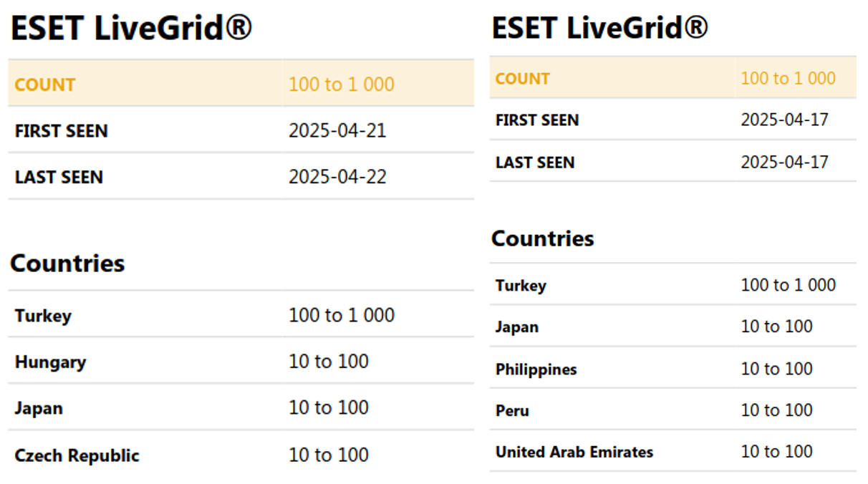868x484 pixels.
Task: Click Japan in the left Countries table
Action: [39, 409]
